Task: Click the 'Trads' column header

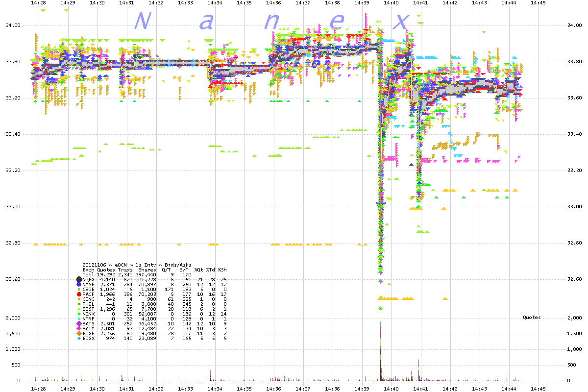Action: [x=125, y=270]
